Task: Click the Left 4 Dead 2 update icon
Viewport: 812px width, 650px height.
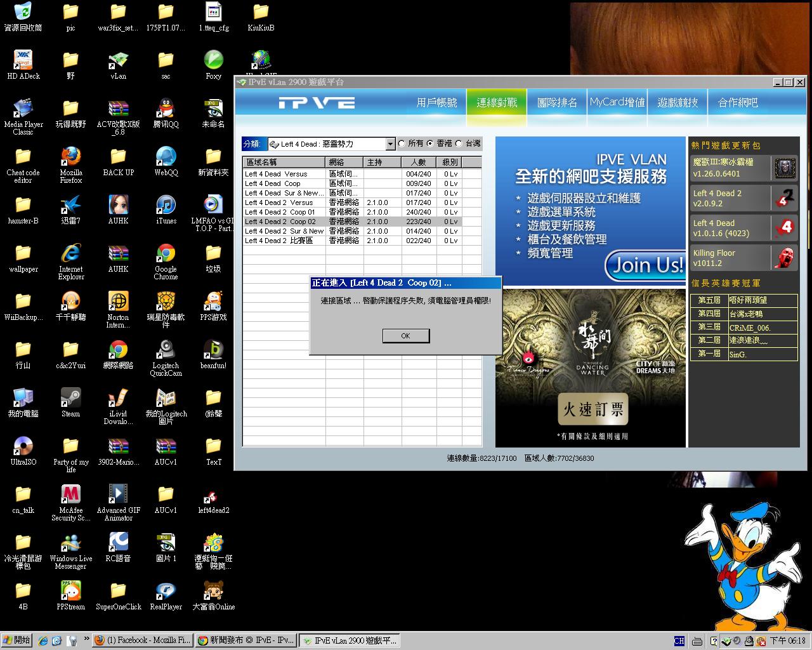Action: (x=785, y=198)
